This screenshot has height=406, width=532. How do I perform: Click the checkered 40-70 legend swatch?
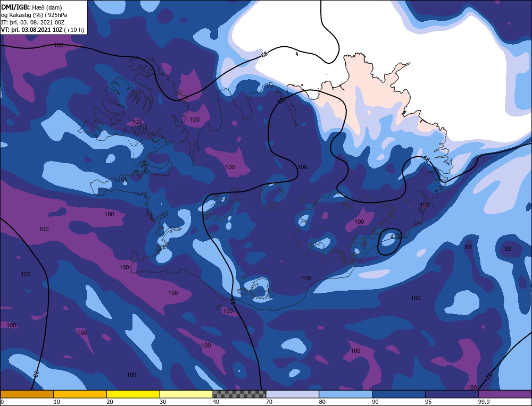(239, 394)
